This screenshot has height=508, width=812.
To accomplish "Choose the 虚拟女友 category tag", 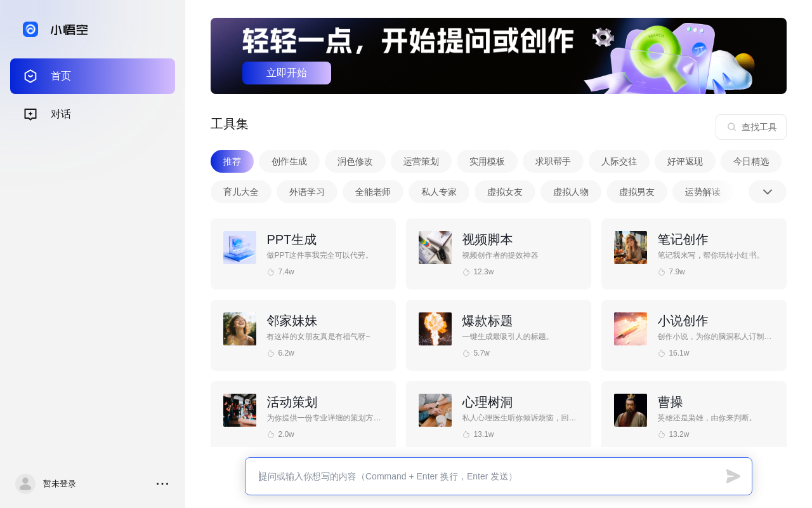I will tap(505, 192).
